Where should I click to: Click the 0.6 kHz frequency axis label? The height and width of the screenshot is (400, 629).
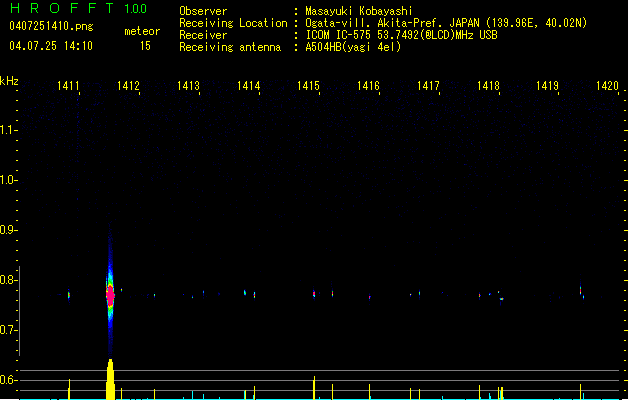8,380
